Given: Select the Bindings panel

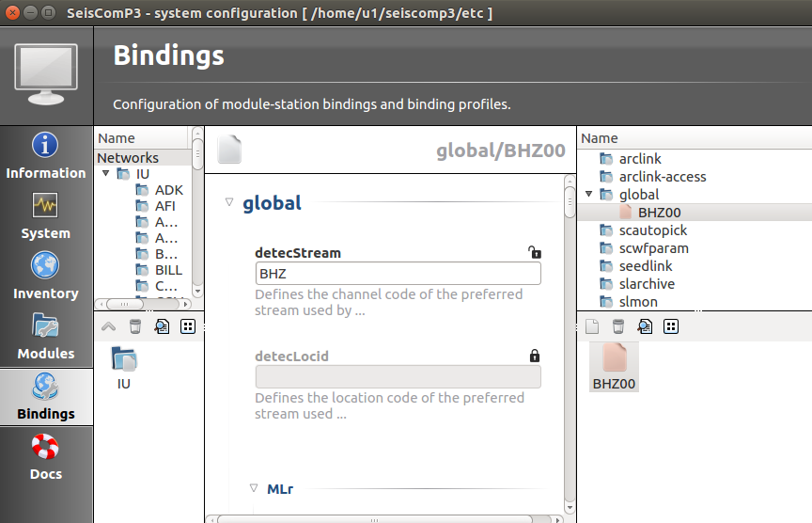Looking at the screenshot, I should click(45, 397).
